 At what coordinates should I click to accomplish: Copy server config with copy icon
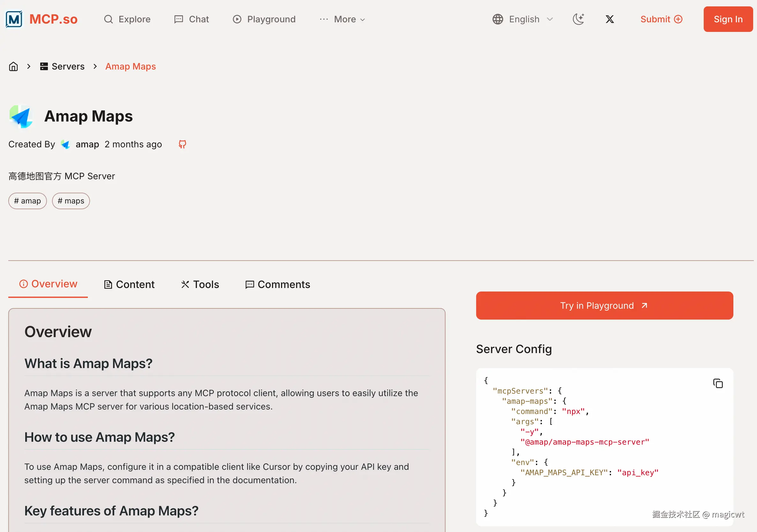click(x=718, y=383)
